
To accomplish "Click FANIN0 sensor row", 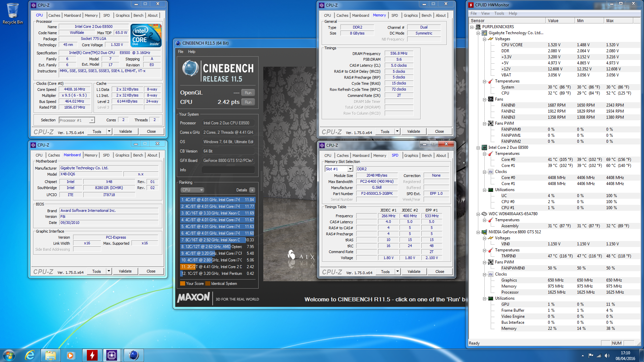I will [555, 105].
